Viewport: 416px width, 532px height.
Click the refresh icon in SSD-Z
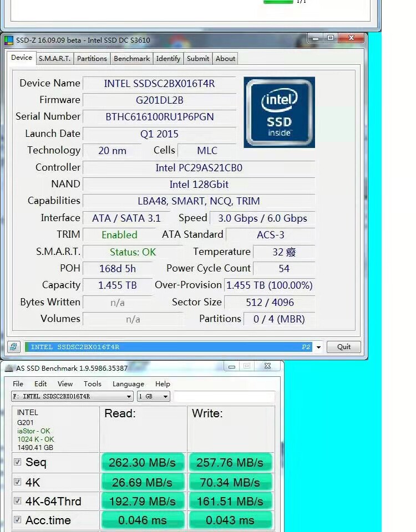point(13,347)
